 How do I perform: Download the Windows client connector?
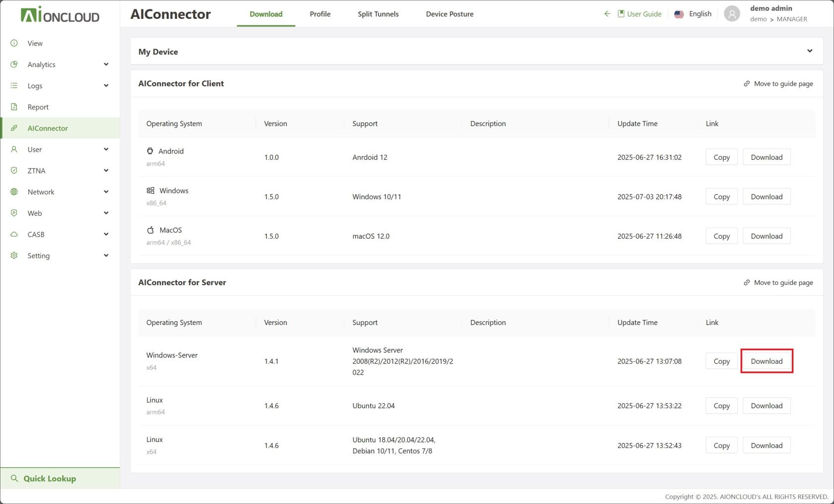coord(766,196)
